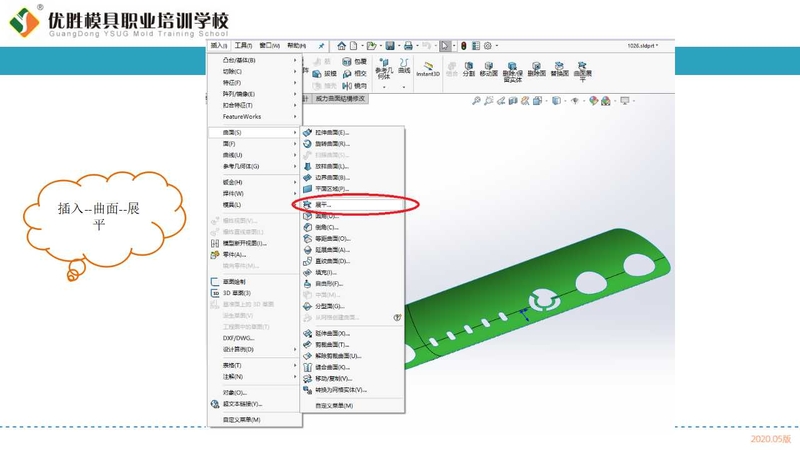
Task: Click the Apply Scene icon
Action: click(x=606, y=101)
